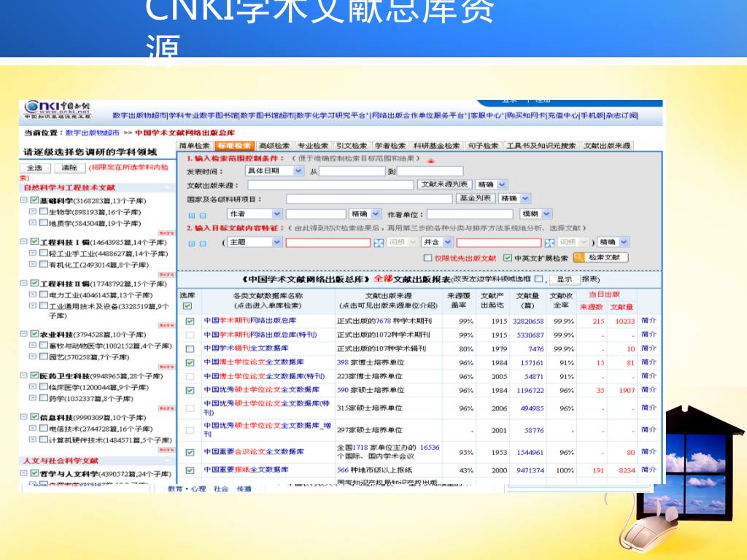Open 精确 dropdown next to 基金列表

514,198
